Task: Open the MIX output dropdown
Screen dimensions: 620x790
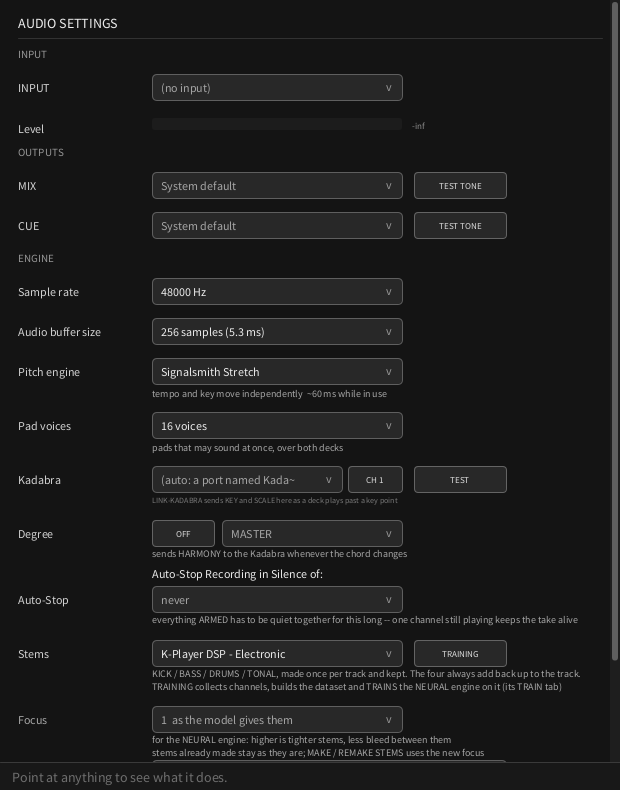Action: click(x=277, y=185)
